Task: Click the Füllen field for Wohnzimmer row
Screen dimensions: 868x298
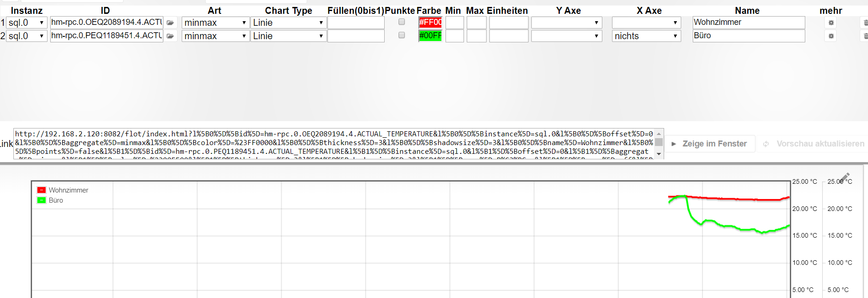Action: (356, 23)
